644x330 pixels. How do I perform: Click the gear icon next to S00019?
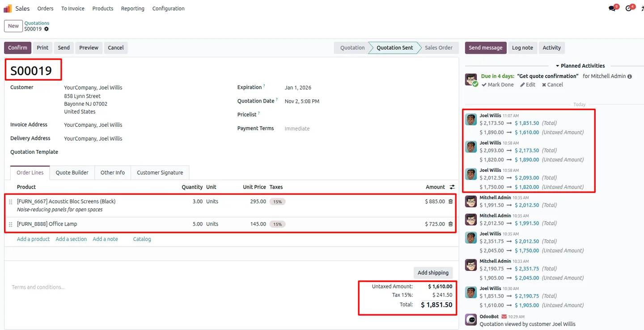click(x=47, y=29)
